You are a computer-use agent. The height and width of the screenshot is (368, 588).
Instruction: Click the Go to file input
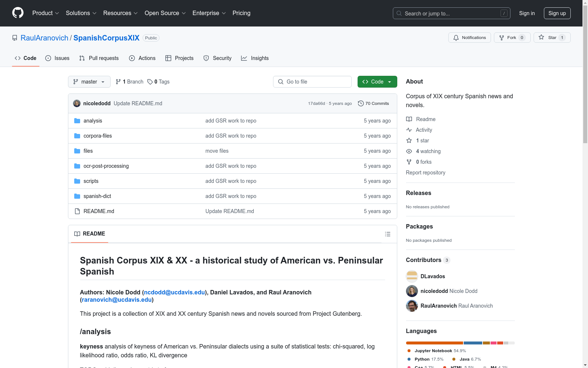tap(312, 82)
